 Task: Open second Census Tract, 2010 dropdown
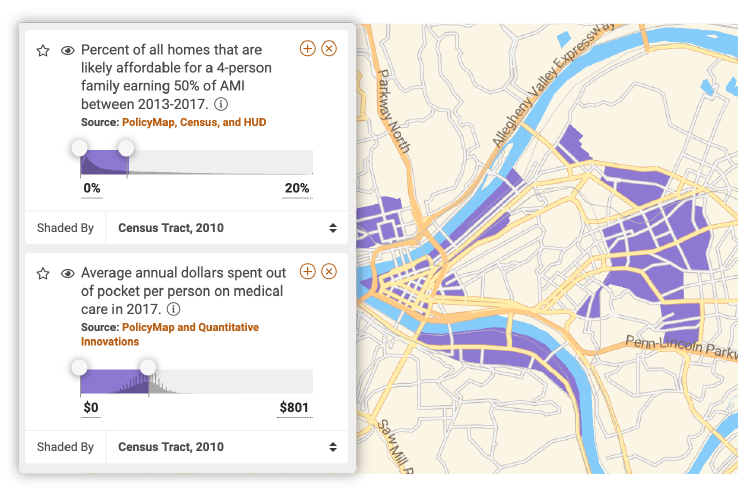(x=227, y=447)
